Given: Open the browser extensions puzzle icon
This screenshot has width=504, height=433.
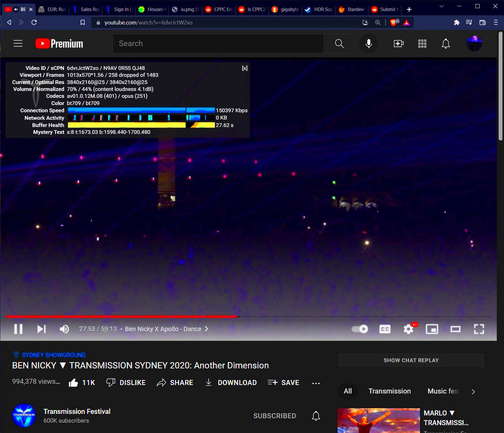Looking at the screenshot, I should tap(457, 22).
